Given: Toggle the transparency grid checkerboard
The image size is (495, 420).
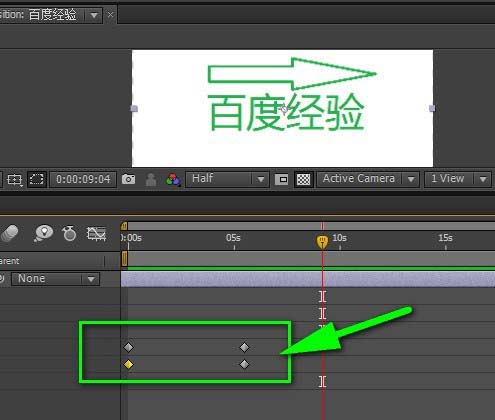Looking at the screenshot, I should (x=303, y=179).
